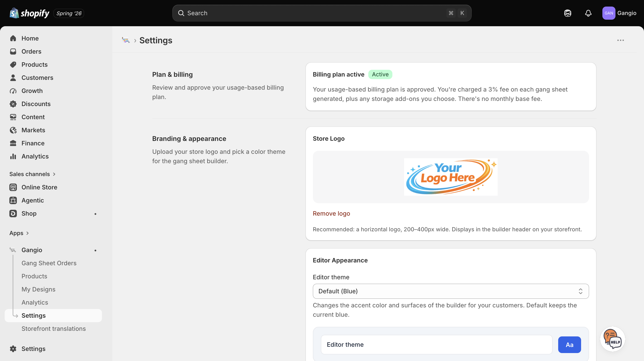The image size is (644, 361).
Task: Open the Editor theme dropdown
Action: pos(451,291)
